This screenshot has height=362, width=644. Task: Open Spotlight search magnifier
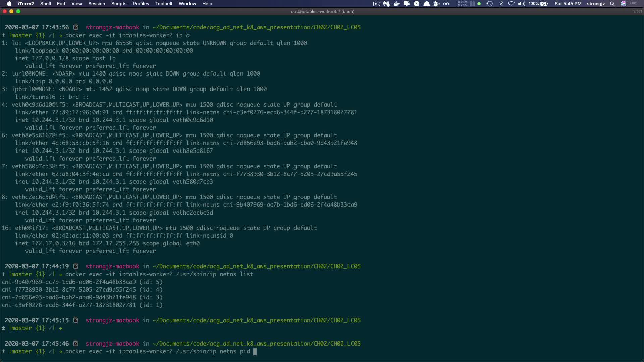point(612,4)
